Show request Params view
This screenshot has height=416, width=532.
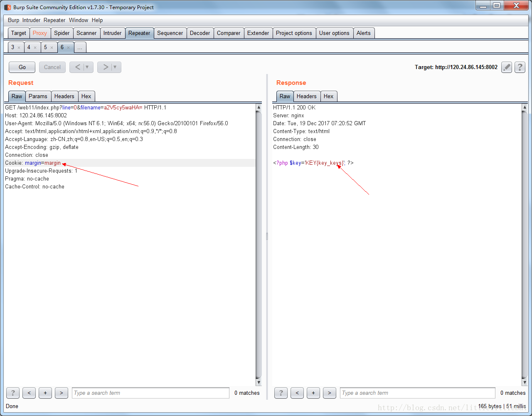[38, 96]
